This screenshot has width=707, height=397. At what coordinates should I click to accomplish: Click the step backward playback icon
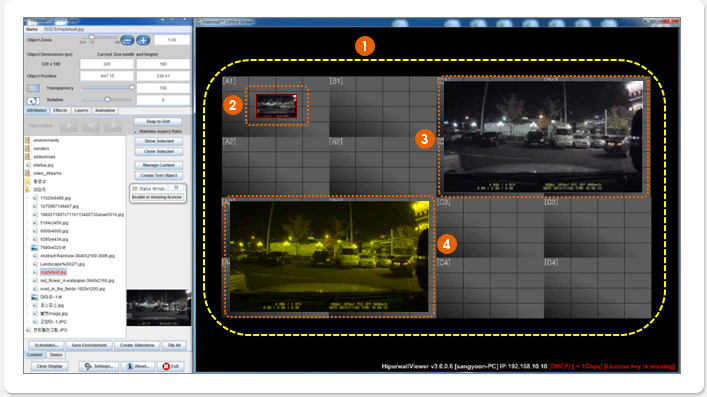(x=91, y=125)
